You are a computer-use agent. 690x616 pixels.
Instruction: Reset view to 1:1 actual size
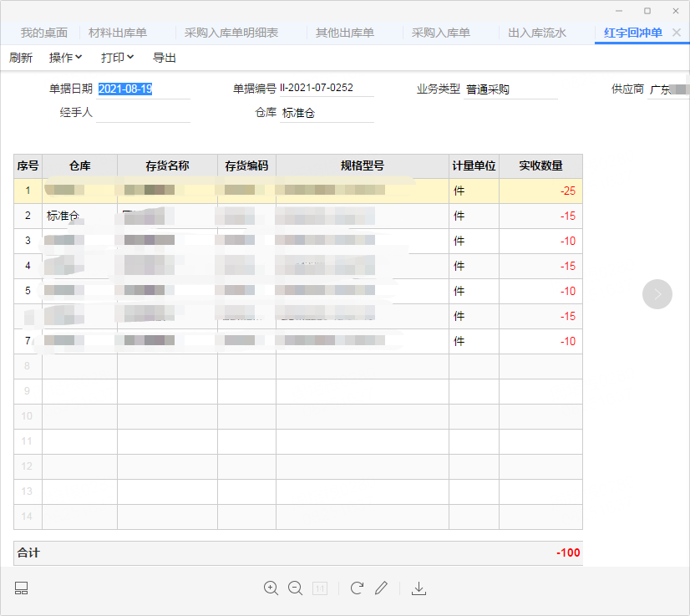[x=320, y=588]
